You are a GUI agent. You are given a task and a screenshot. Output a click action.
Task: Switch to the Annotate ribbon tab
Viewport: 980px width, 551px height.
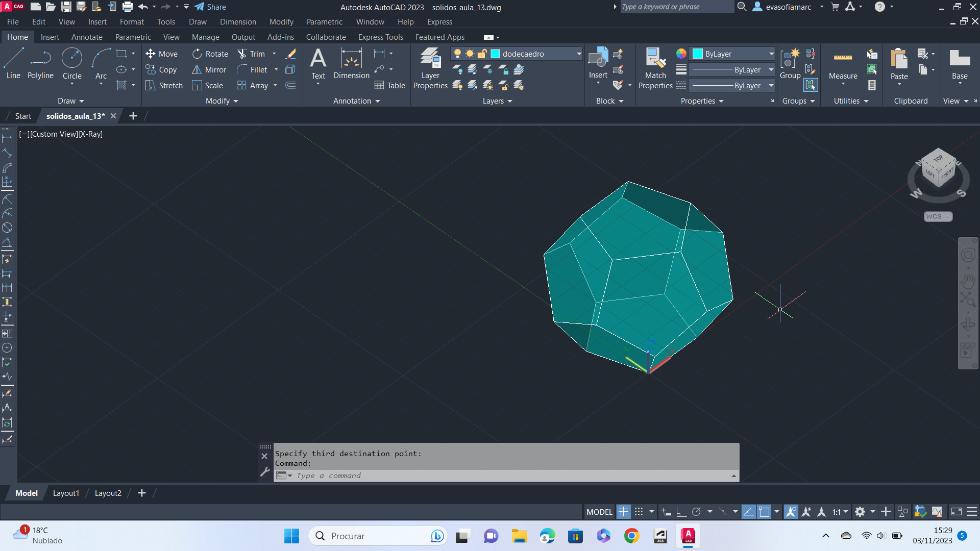[x=87, y=37]
